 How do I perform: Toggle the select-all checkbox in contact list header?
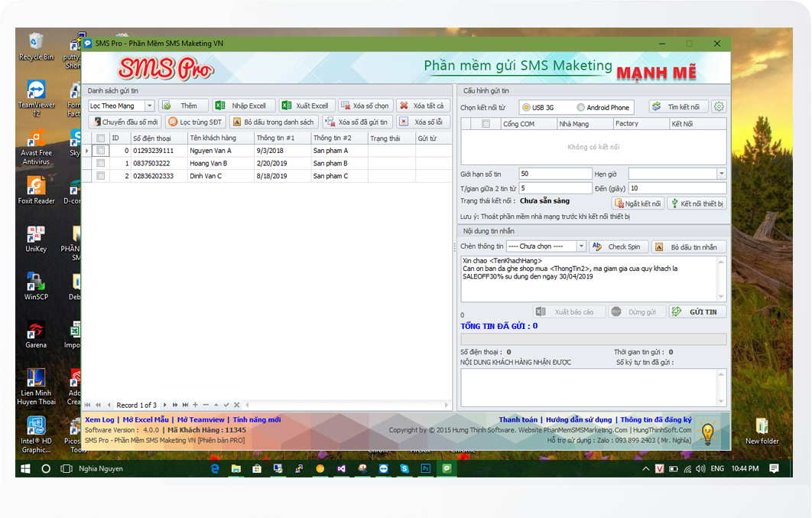(100, 138)
